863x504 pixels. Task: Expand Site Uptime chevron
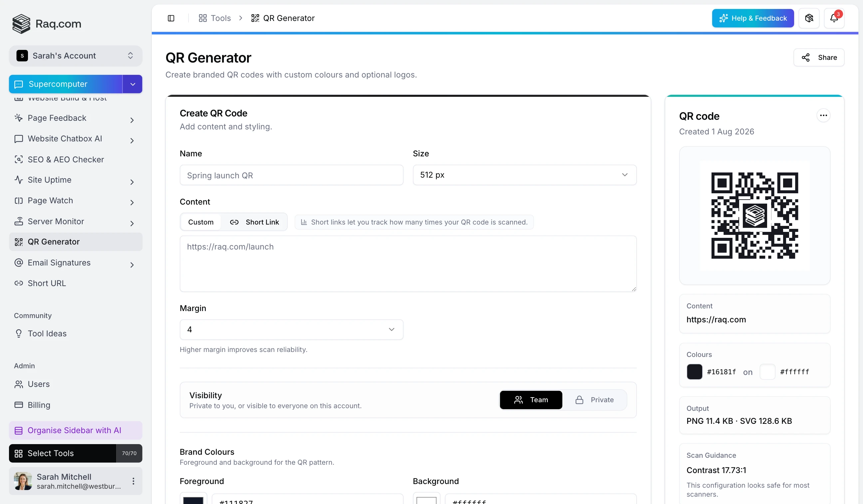point(132,182)
